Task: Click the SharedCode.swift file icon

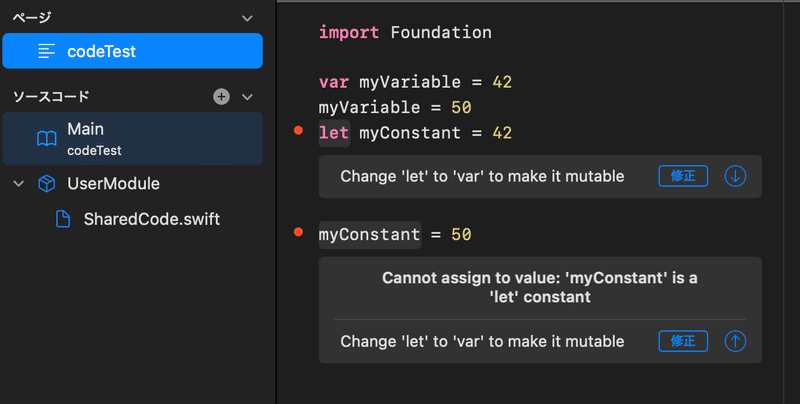Action: [62, 219]
